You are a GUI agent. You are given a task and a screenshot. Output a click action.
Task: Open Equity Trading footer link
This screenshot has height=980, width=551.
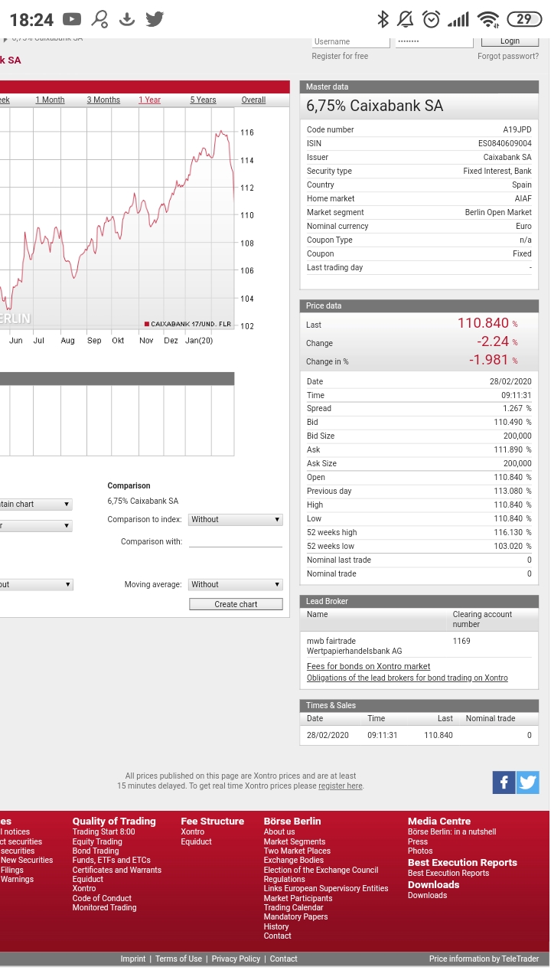97,841
